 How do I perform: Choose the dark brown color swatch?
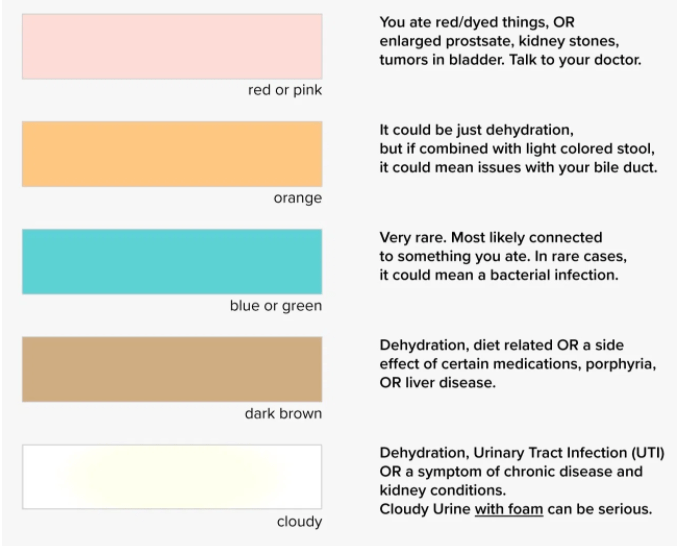point(171,369)
